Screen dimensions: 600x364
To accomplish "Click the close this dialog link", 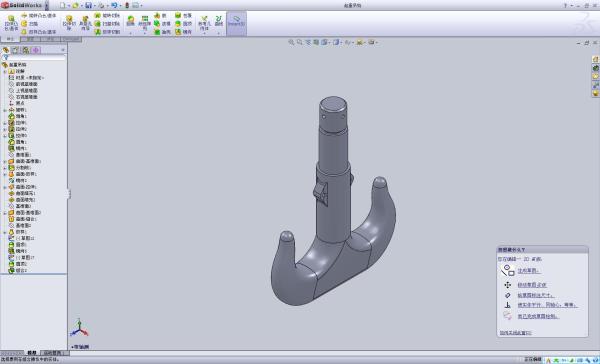I will coord(515,333).
